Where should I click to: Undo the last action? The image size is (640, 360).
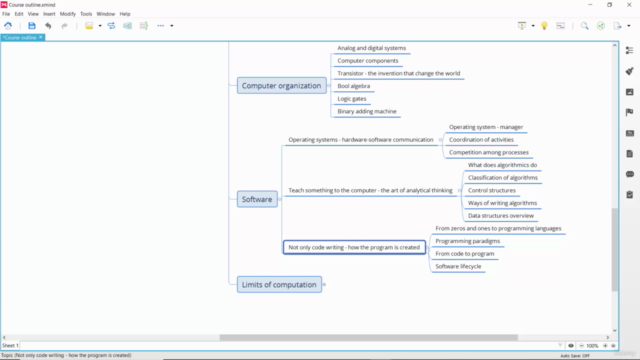[48, 26]
